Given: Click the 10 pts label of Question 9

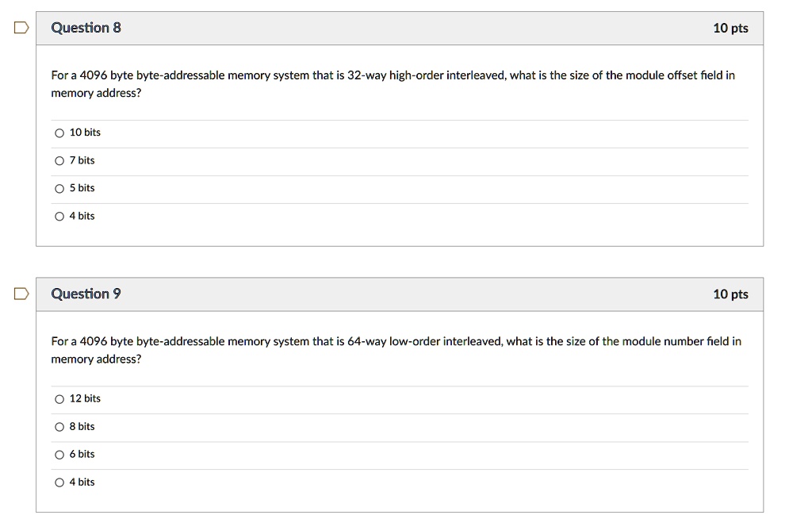Looking at the screenshot, I should (x=730, y=294).
